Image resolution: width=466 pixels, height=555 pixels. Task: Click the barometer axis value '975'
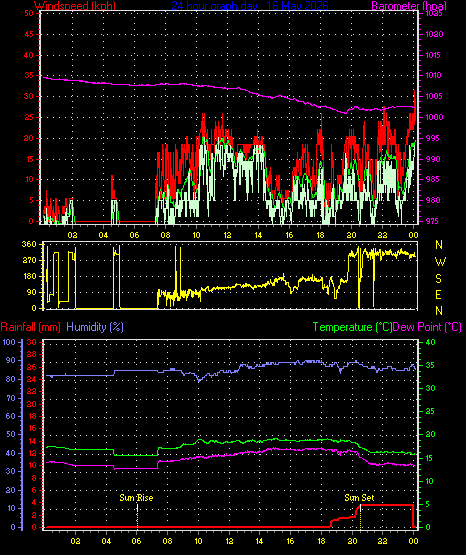[x=433, y=221]
